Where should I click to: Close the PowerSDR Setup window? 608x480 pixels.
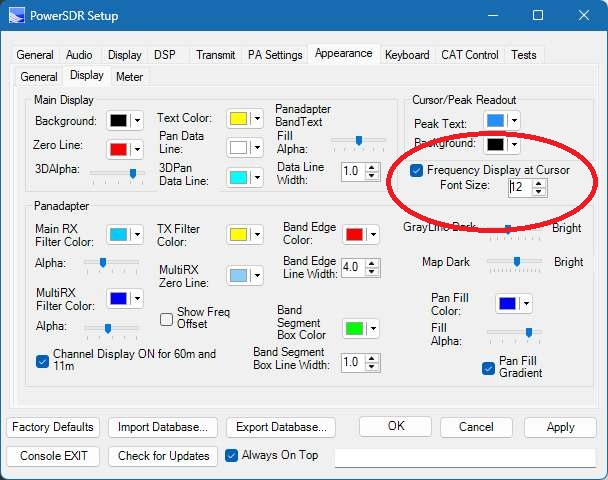coord(584,16)
